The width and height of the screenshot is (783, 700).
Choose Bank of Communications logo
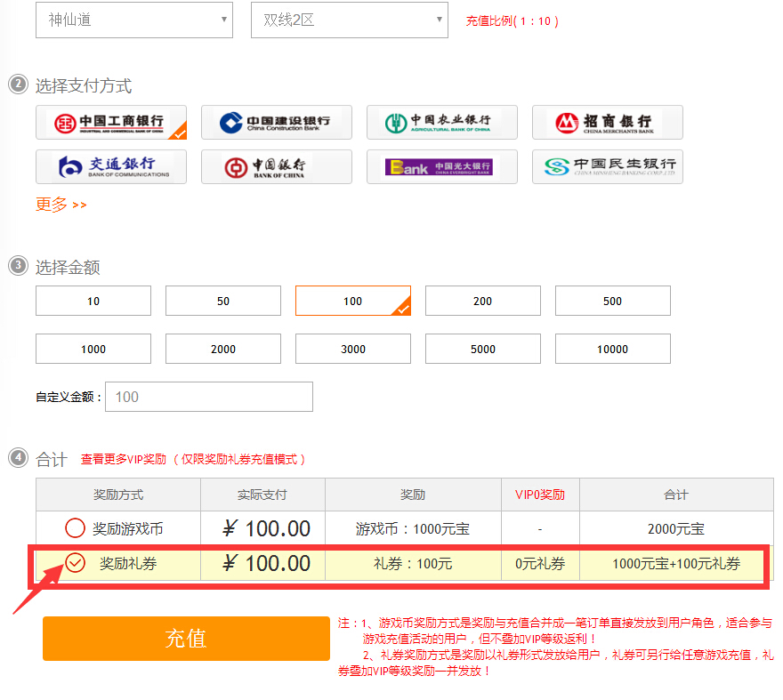[x=110, y=166]
